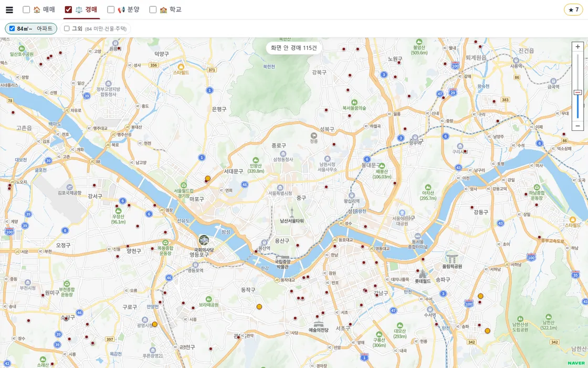Click the 국립중앙박물관 museum icon
Screen dimensions: 588x368
point(282,259)
